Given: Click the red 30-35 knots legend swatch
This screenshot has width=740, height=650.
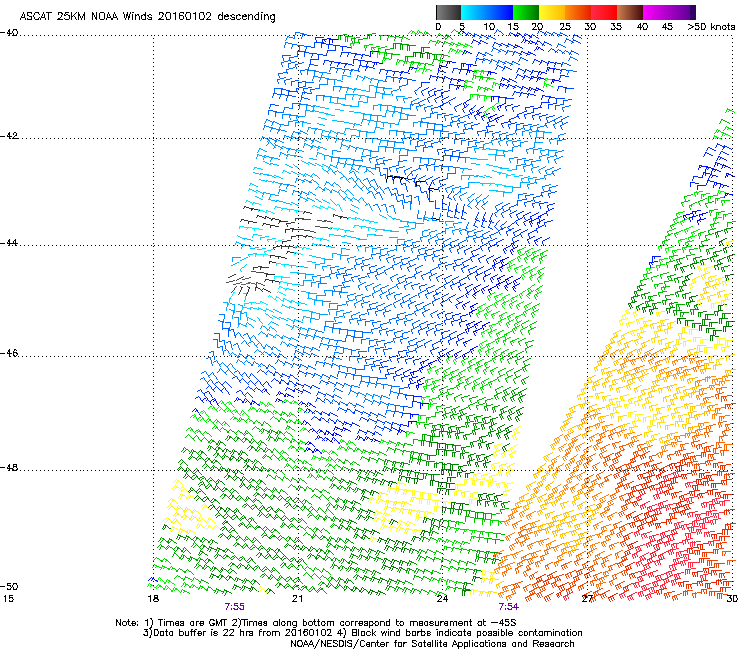Looking at the screenshot, I should 603,12.
